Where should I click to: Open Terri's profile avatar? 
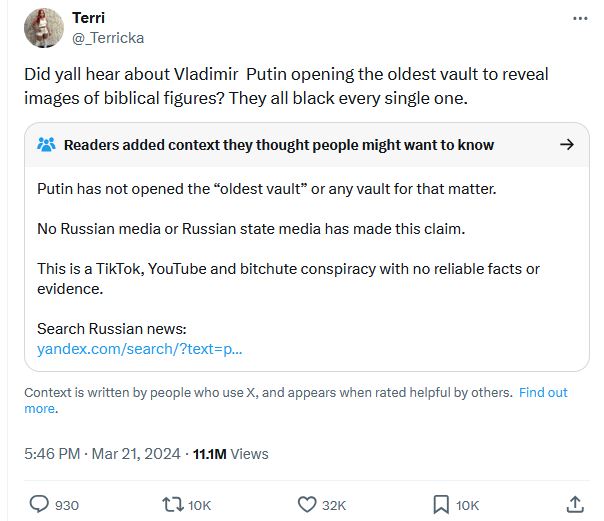pyautogui.click(x=44, y=28)
